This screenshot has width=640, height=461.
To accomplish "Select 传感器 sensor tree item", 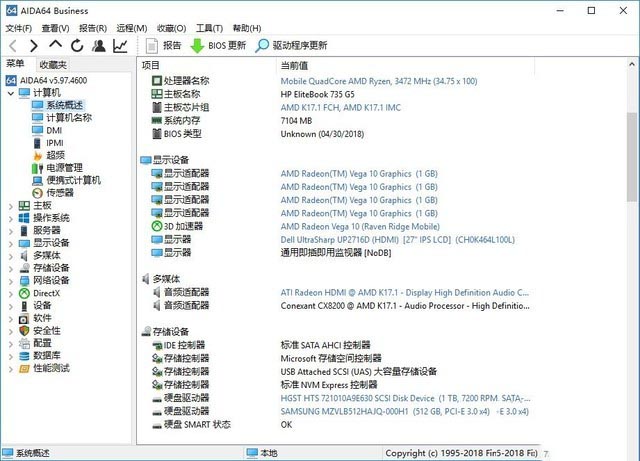I will (53, 193).
